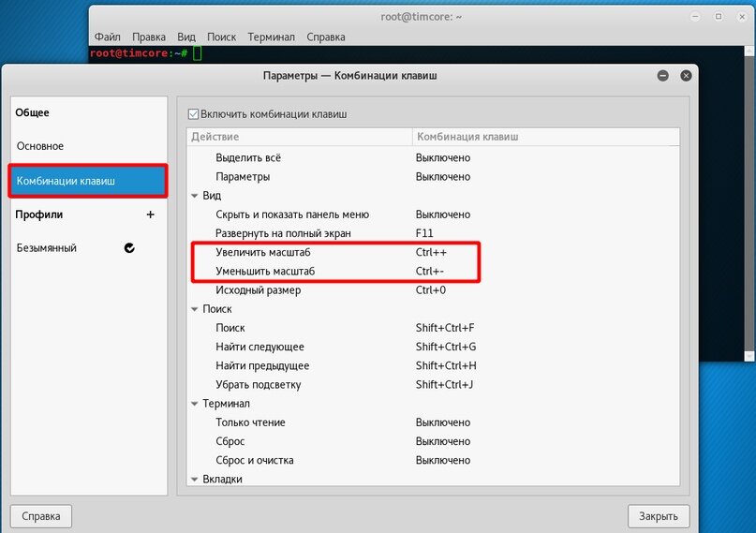Open the Справка menu in terminal
Viewport: 756px width, 533px height.
pyautogui.click(x=326, y=37)
